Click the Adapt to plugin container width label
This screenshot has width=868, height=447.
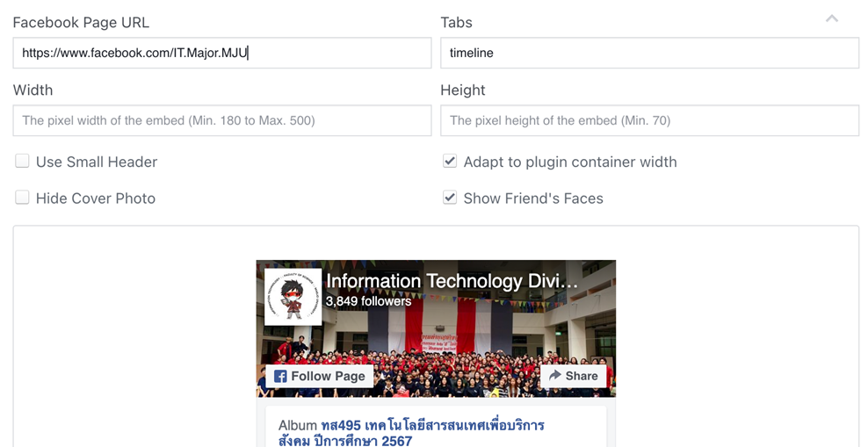pos(570,162)
